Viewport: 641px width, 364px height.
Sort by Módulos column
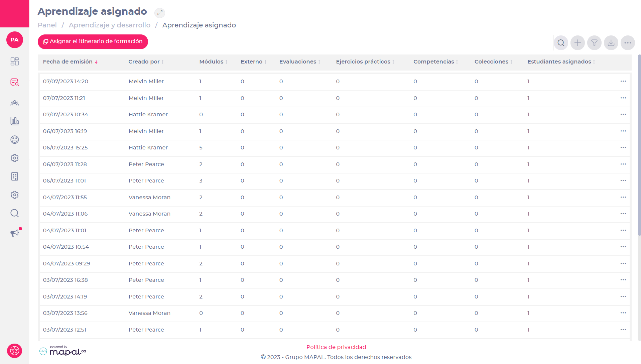(x=213, y=62)
